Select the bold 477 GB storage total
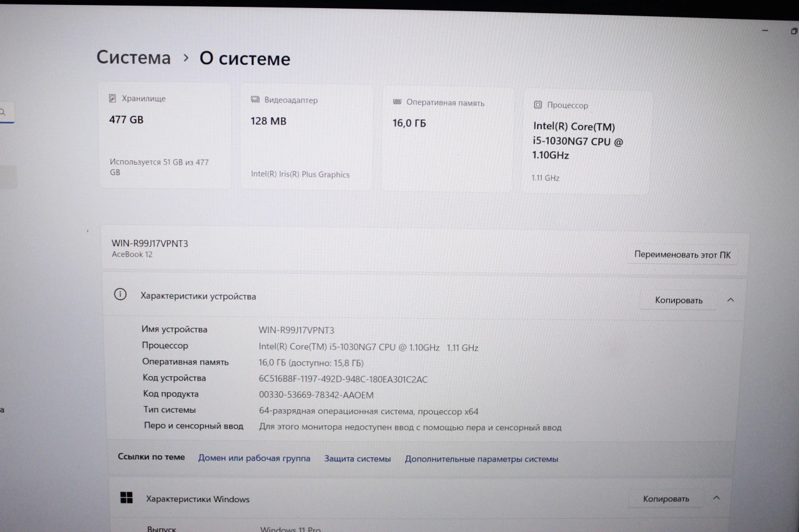The height and width of the screenshot is (532, 799). [126, 120]
